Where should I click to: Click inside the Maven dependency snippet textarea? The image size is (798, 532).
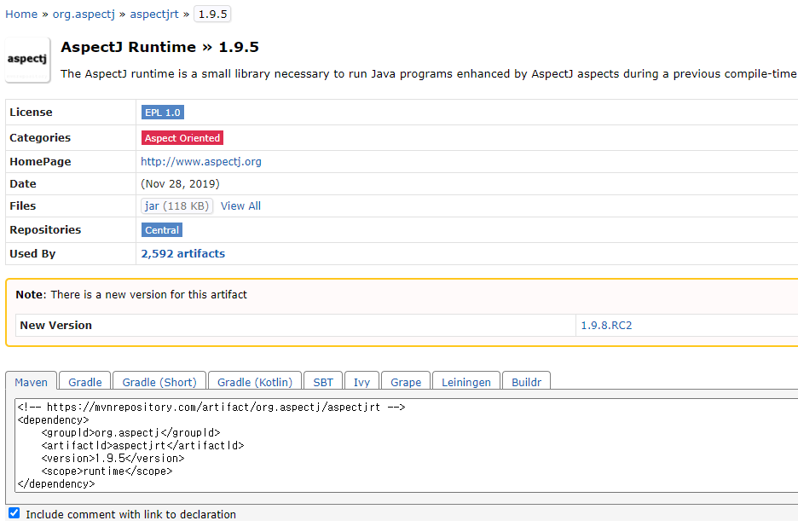click(x=408, y=445)
